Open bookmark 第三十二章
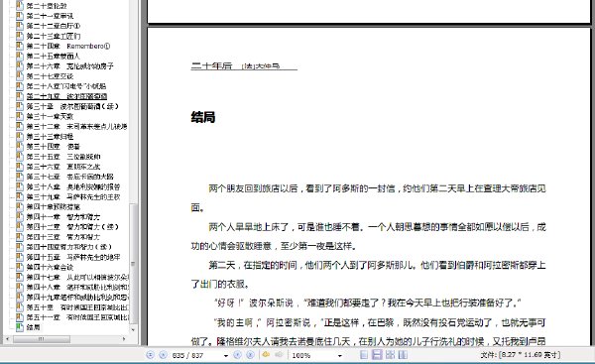 76,126
